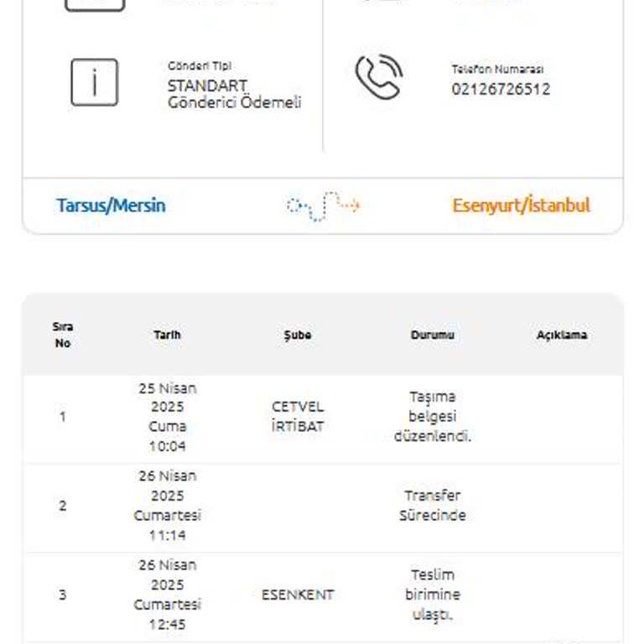Click the Tarsus/Mersin origin label

[111, 205]
